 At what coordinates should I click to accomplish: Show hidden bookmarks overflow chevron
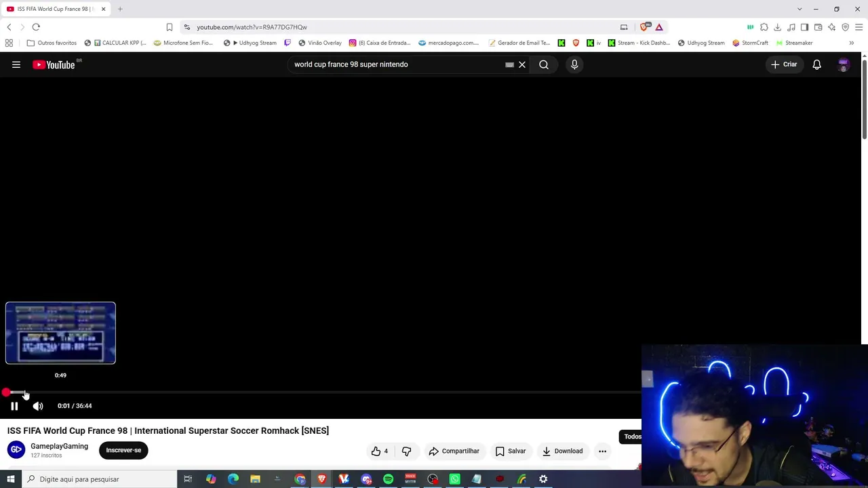(852, 43)
